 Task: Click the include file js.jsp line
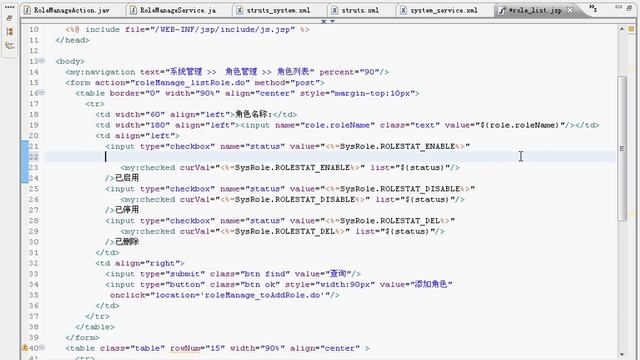[187, 29]
